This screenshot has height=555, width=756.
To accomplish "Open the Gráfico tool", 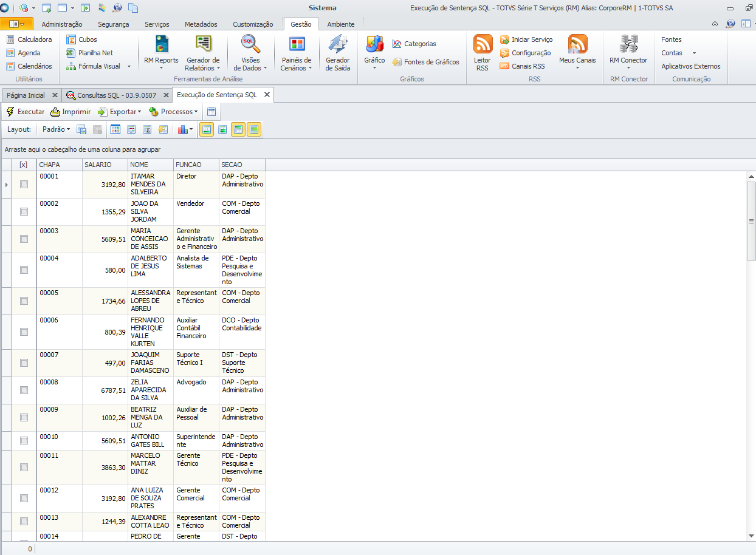I will click(x=374, y=52).
